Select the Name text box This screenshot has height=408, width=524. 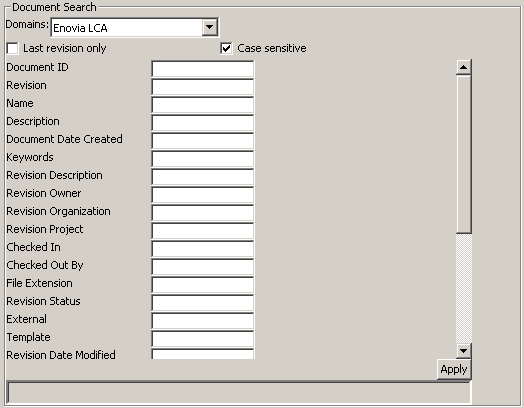pos(203,105)
